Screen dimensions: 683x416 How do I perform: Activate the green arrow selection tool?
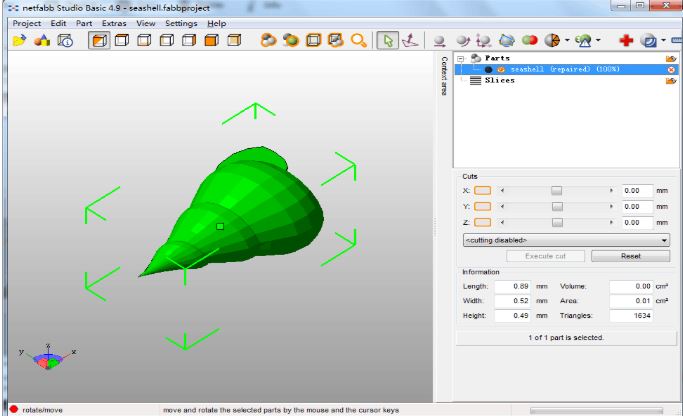click(388, 41)
